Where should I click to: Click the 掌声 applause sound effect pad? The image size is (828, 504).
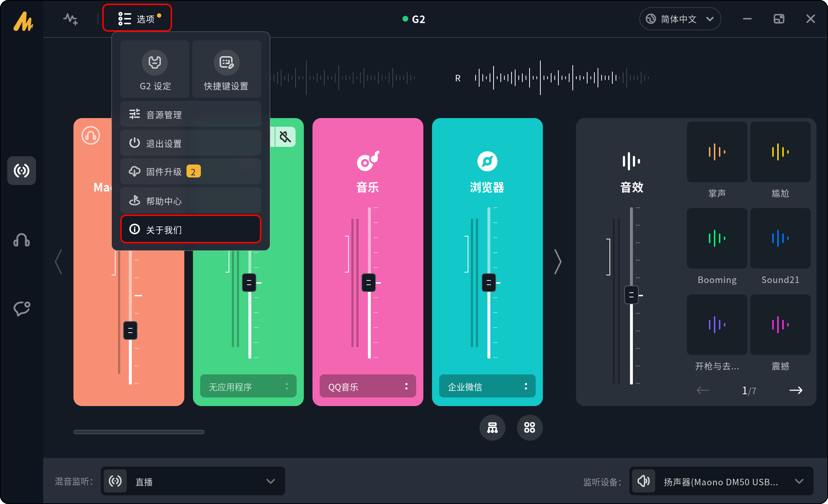pos(717,152)
